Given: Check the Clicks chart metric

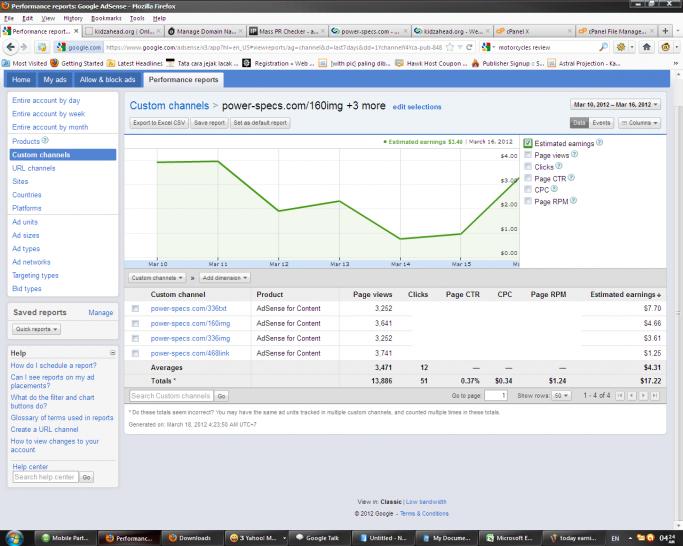Looking at the screenshot, I should click(528, 166).
